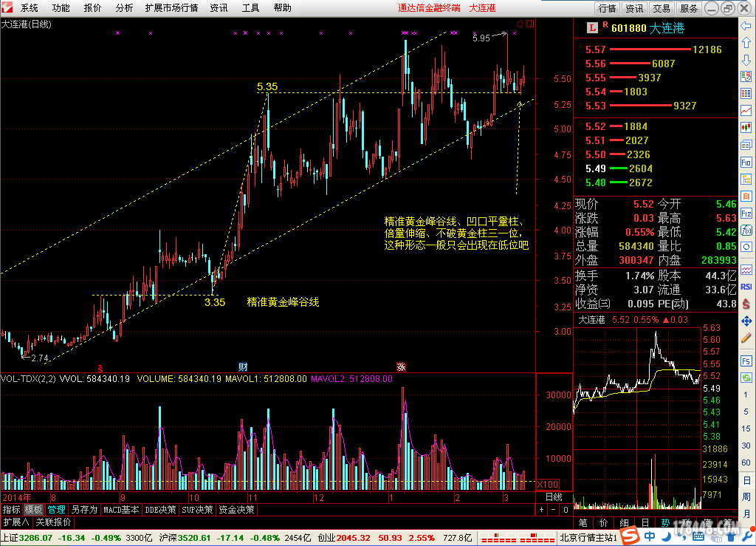Screen dimensions: 756x546
Task: Select the pencil drawing tool icon
Action: pyautogui.click(x=746, y=338)
